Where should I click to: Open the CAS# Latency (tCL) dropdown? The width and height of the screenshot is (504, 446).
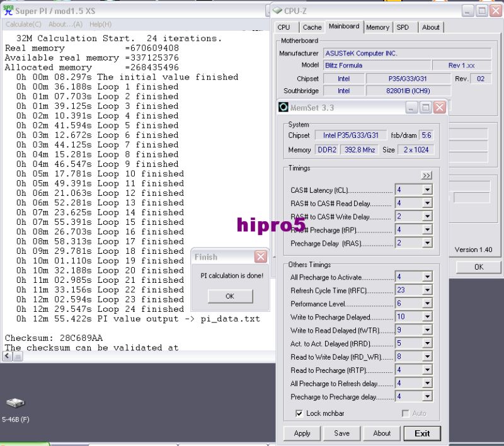[x=427, y=190]
